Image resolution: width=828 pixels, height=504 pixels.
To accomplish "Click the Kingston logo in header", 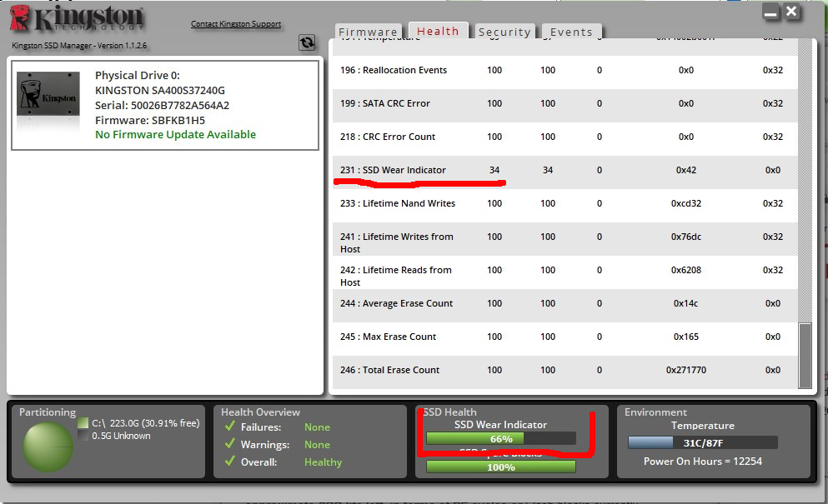I will point(77,17).
